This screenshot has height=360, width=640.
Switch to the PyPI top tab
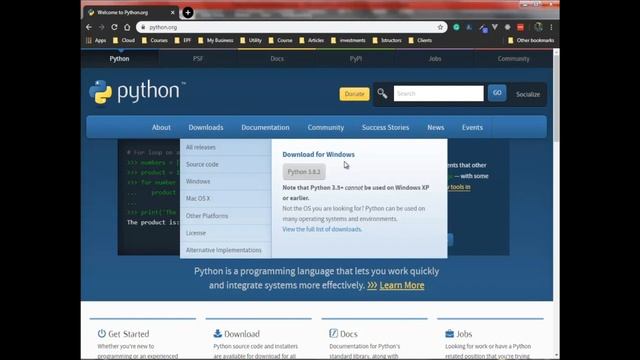[356, 59]
